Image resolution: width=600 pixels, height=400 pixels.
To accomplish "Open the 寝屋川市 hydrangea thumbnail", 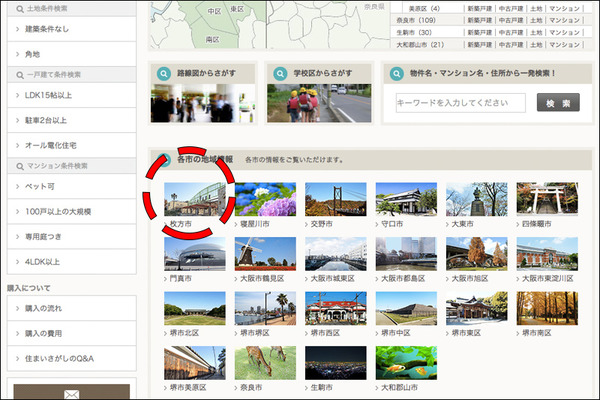I will click(x=265, y=201).
